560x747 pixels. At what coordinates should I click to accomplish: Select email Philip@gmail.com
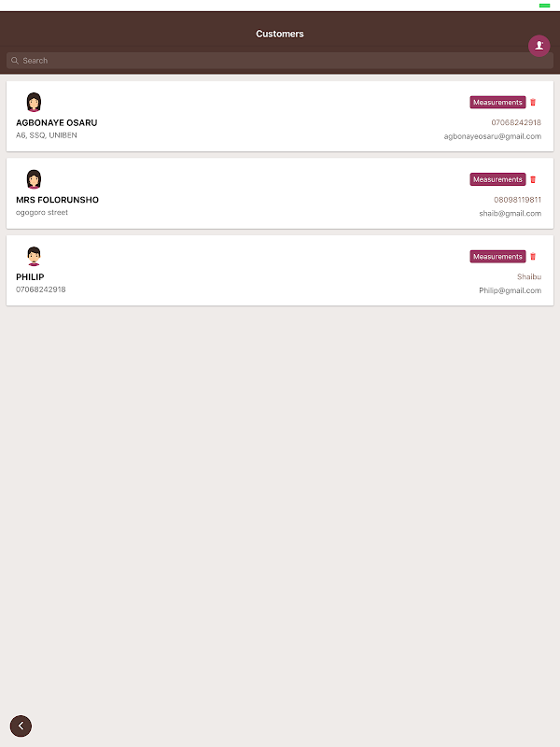click(x=510, y=290)
